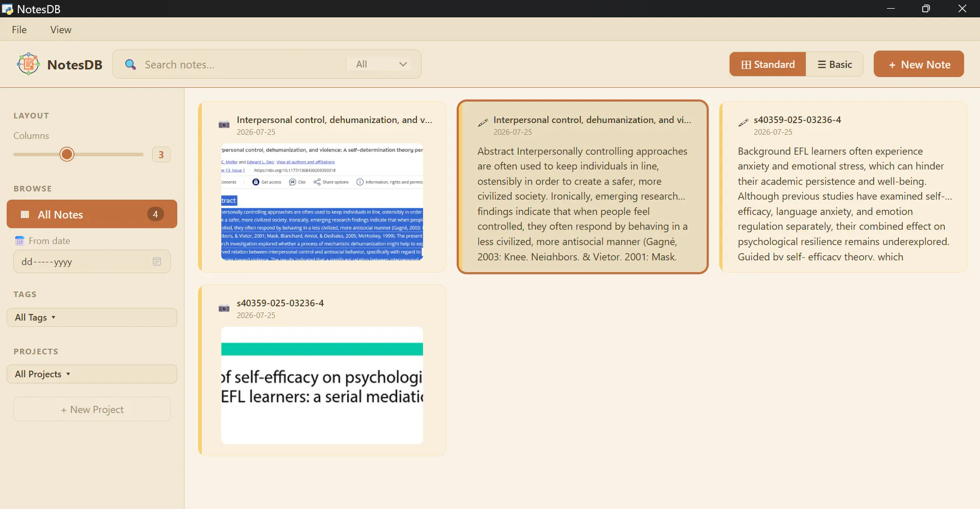Image resolution: width=980 pixels, height=509 pixels.
Task: Click pencil icon on s40359-025-03236-4 text note
Action: pyautogui.click(x=743, y=123)
